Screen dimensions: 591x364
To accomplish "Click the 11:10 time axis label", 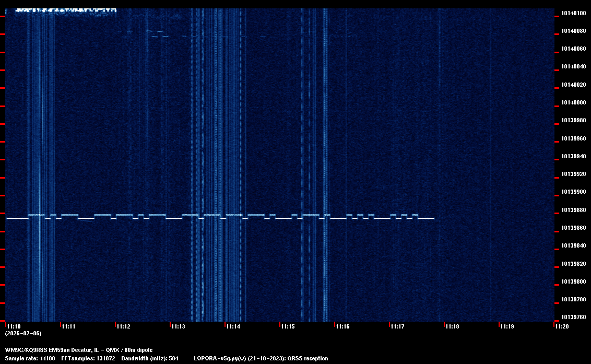I will point(13,326).
